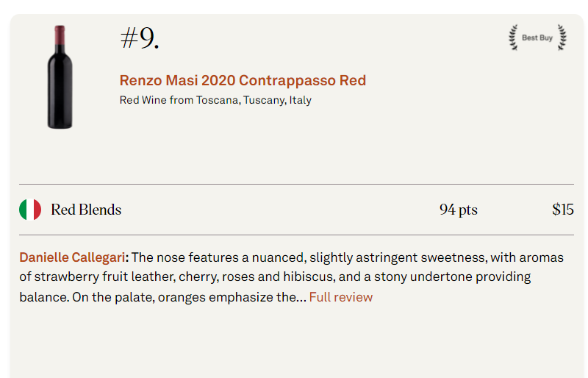Screen dimensions: 588x378
Task: Click the word Toscana in the region line
Action: pyautogui.click(x=217, y=100)
